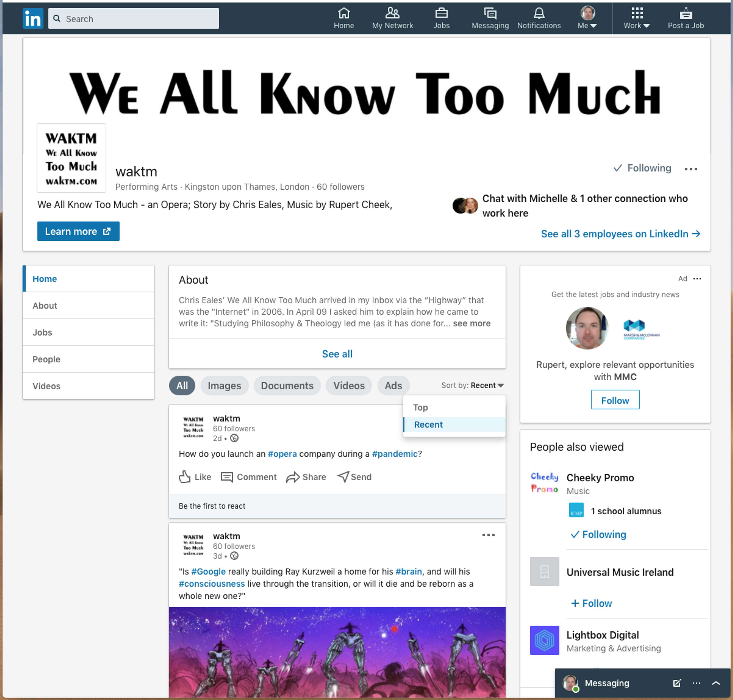Open Cheeky Promo company page
Screen dimensions: 733x700
coord(600,478)
